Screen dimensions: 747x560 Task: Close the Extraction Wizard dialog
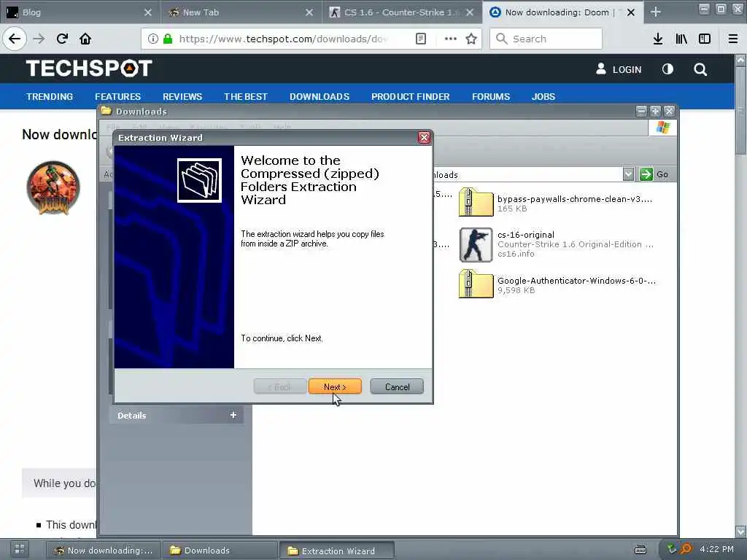[x=424, y=138]
